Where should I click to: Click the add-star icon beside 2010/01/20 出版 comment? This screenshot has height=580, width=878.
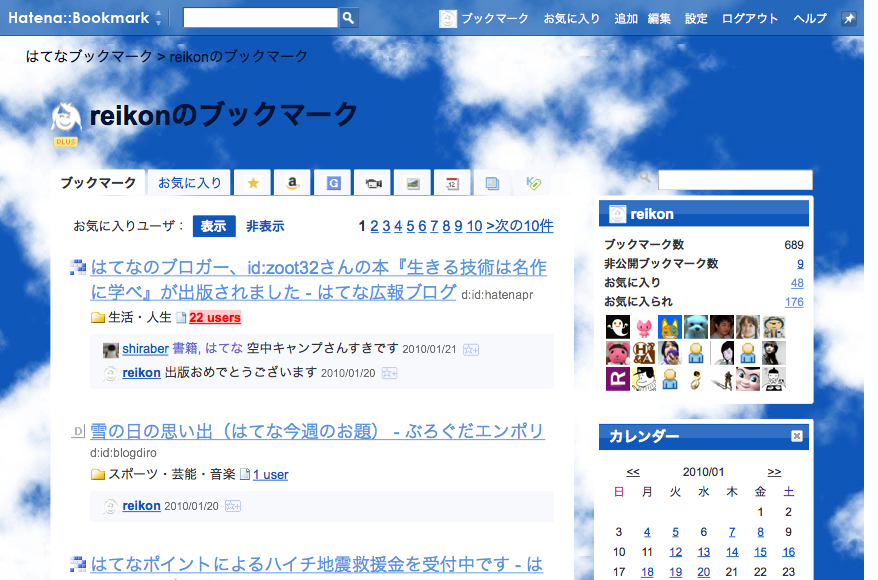tap(389, 373)
